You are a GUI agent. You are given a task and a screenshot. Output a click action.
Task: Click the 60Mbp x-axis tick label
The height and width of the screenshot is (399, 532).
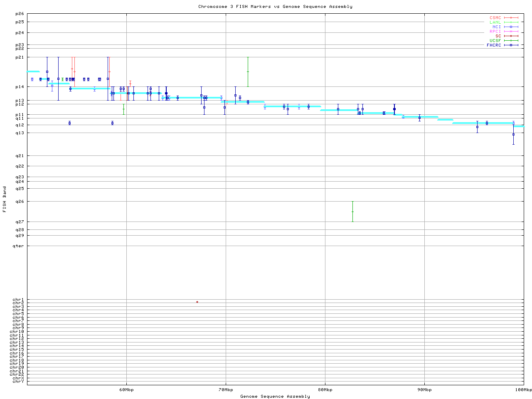[x=126, y=390]
